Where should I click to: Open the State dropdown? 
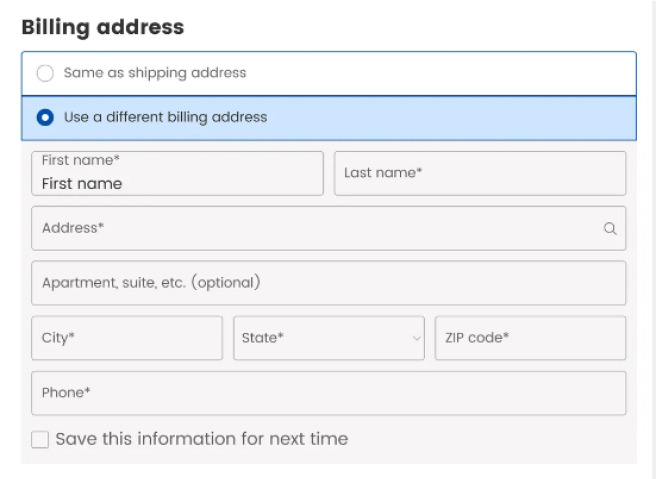(x=328, y=338)
